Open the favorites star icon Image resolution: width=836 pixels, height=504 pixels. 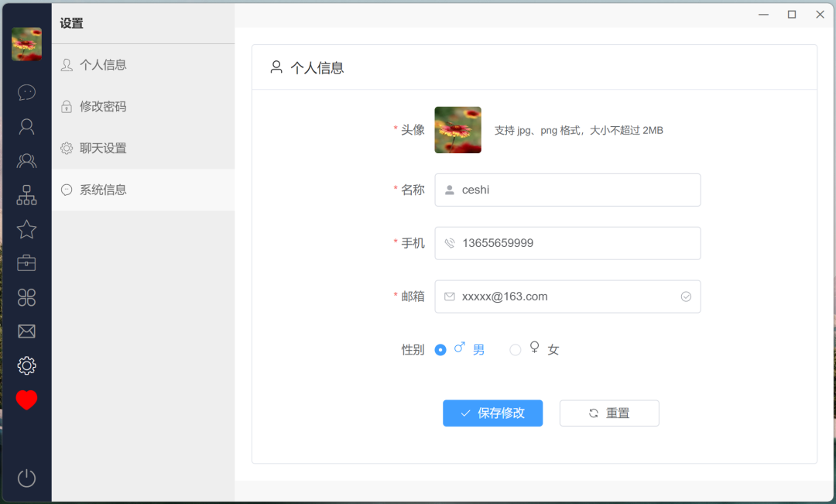[26, 229]
